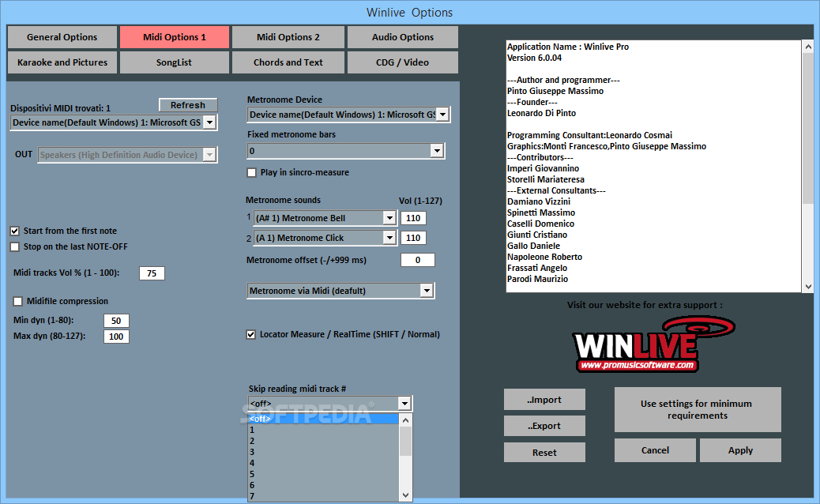This screenshot has width=820, height=504.
Task: Click the Metronome offset field
Action: [418, 260]
